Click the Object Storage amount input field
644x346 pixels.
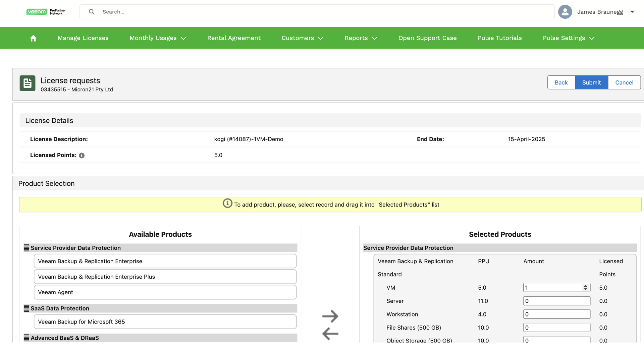tap(557, 340)
